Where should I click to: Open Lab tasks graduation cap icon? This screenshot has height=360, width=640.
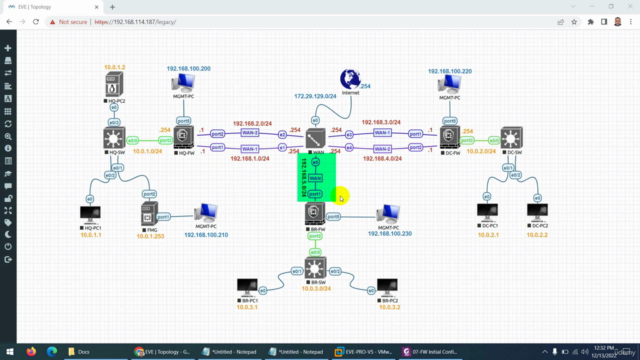coord(8,174)
